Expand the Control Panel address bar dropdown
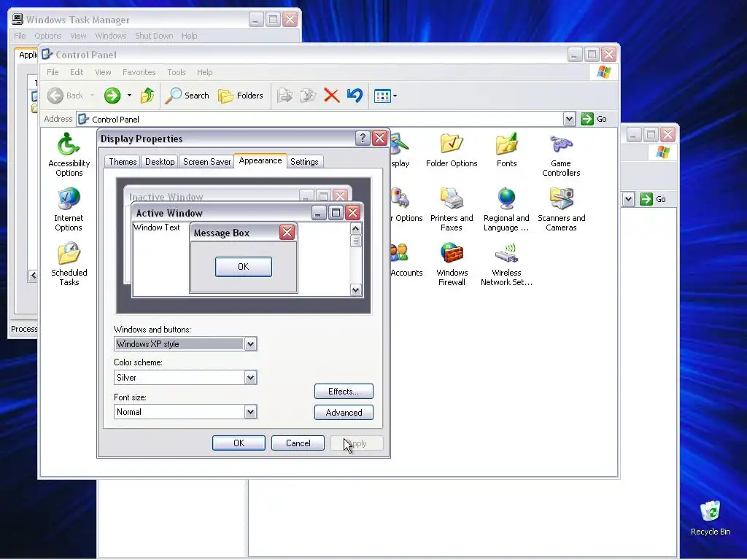The height and width of the screenshot is (560, 747). pos(569,119)
